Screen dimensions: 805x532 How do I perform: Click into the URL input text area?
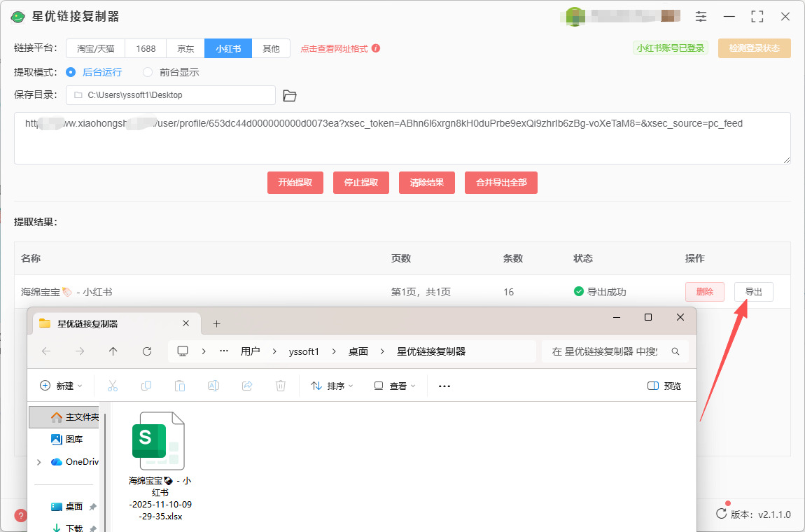pyautogui.click(x=402, y=139)
